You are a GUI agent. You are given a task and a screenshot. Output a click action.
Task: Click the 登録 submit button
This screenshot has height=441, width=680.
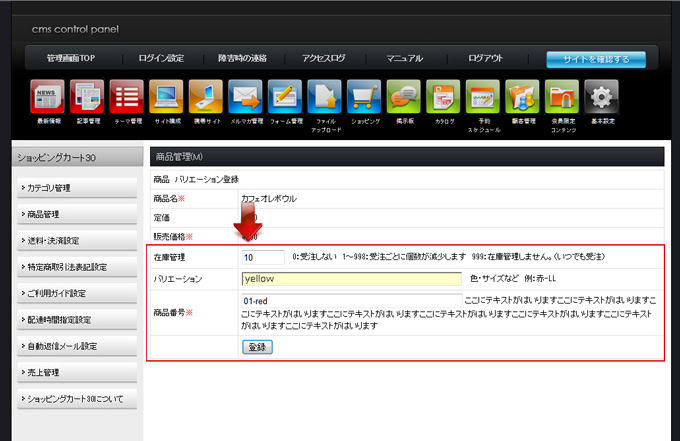(x=257, y=346)
